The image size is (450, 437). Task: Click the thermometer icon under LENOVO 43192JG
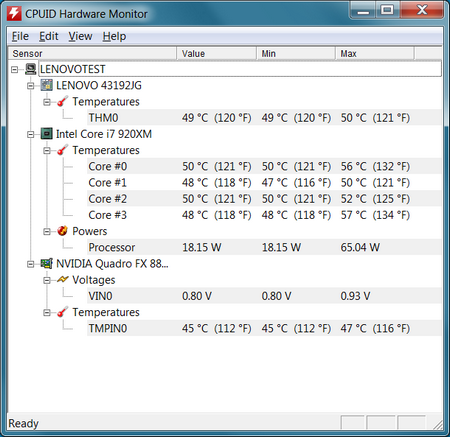click(63, 102)
